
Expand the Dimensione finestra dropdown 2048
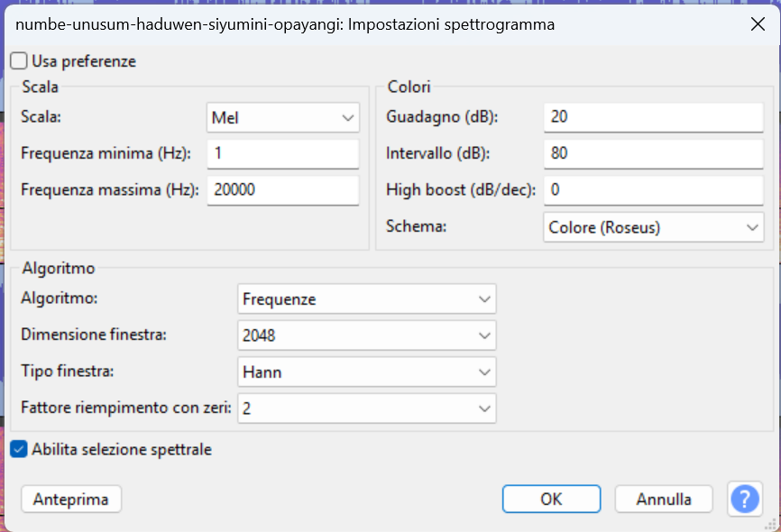(366, 335)
